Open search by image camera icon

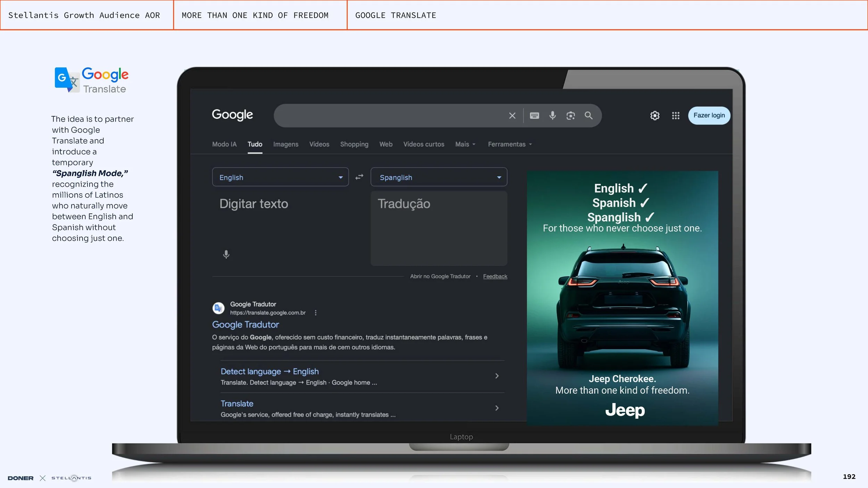(570, 116)
